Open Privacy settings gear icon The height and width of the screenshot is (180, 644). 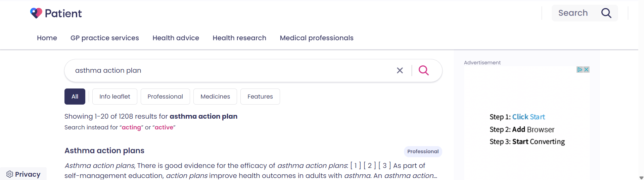10,174
